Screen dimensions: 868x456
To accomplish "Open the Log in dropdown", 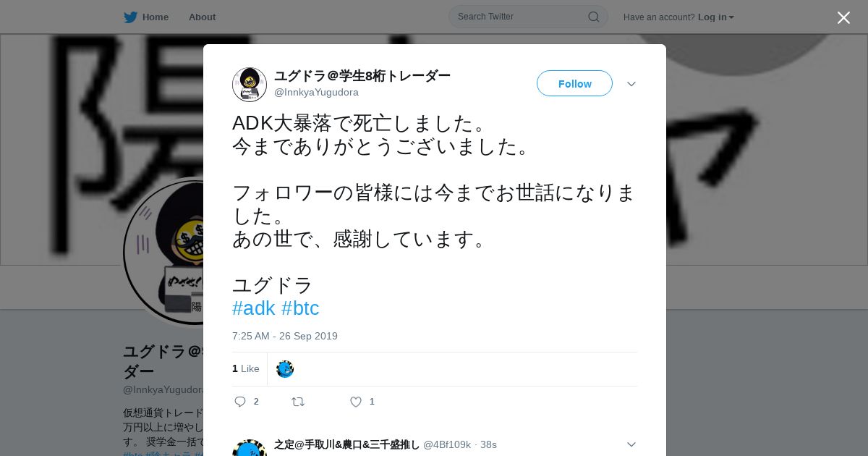I will click(716, 17).
